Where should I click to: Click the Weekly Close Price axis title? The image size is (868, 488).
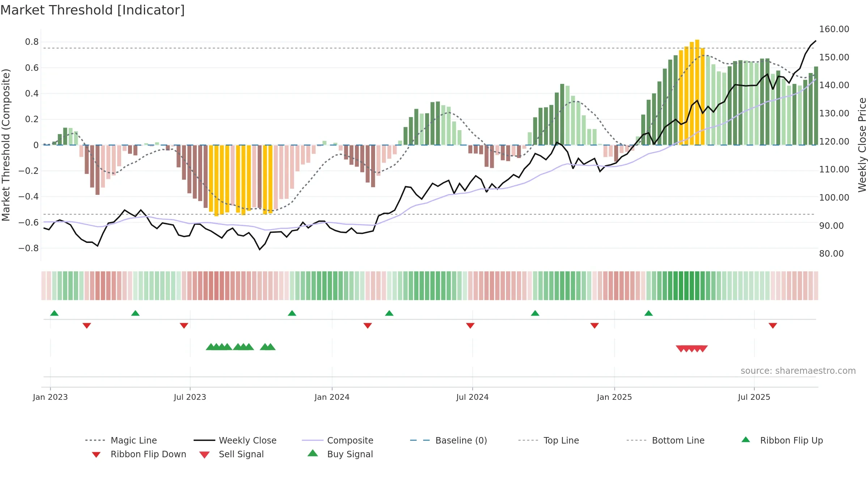(x=862, y=145)
